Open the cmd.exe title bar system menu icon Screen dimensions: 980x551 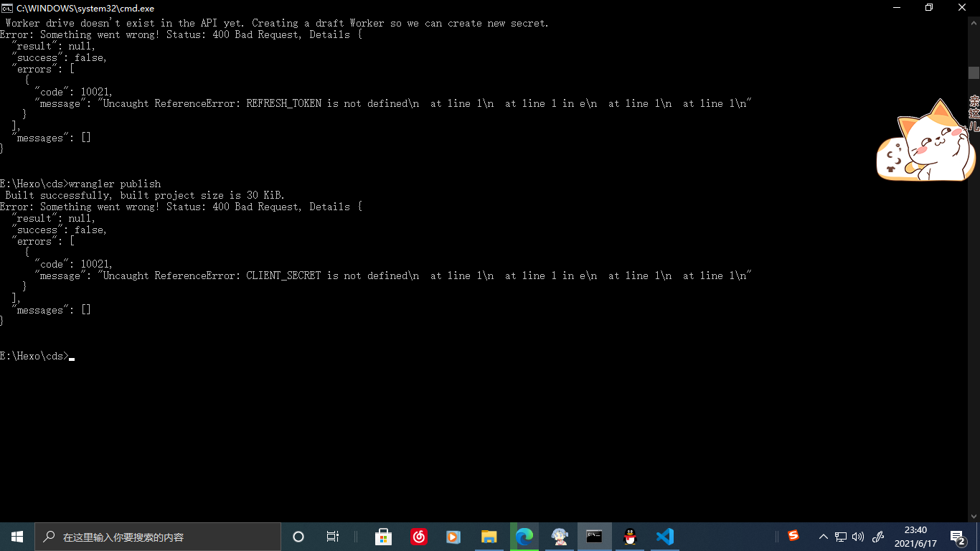pos(7,8)
